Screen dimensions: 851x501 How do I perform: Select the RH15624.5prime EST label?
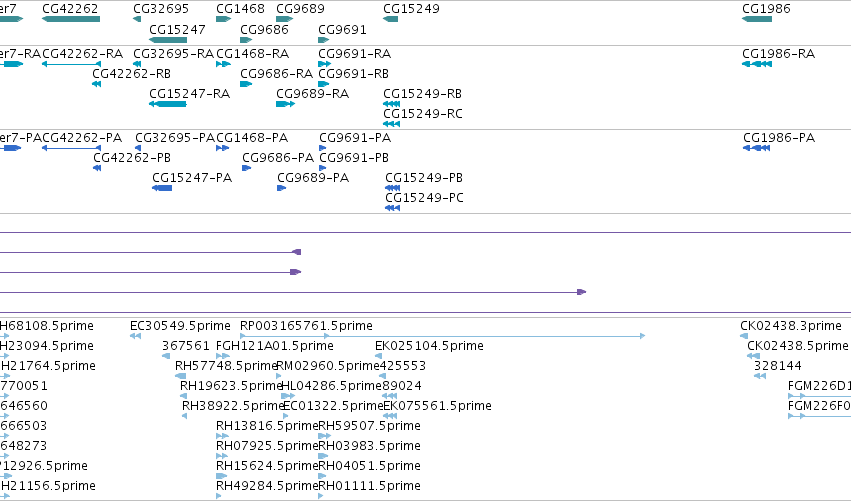tap(267, 466)
